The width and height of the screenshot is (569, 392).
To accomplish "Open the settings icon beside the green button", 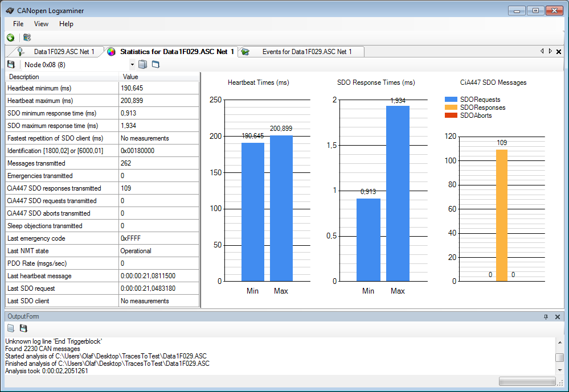I will coord(27,38).
